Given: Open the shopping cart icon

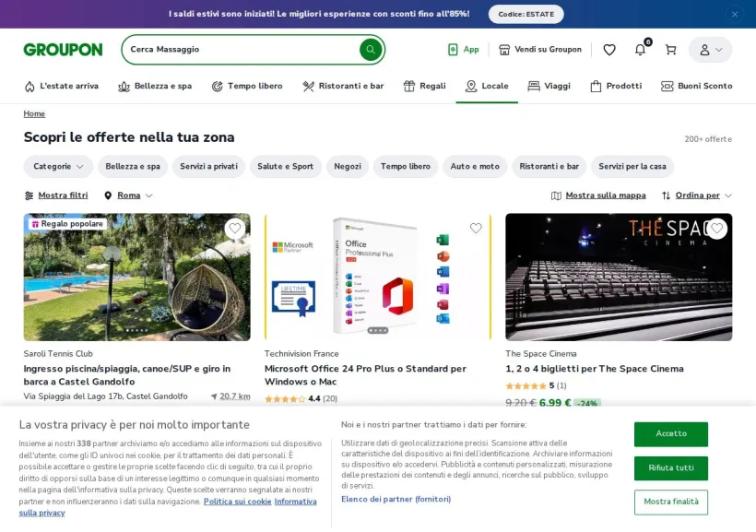Looking at the screenshot, I should [x=670, y=50].
